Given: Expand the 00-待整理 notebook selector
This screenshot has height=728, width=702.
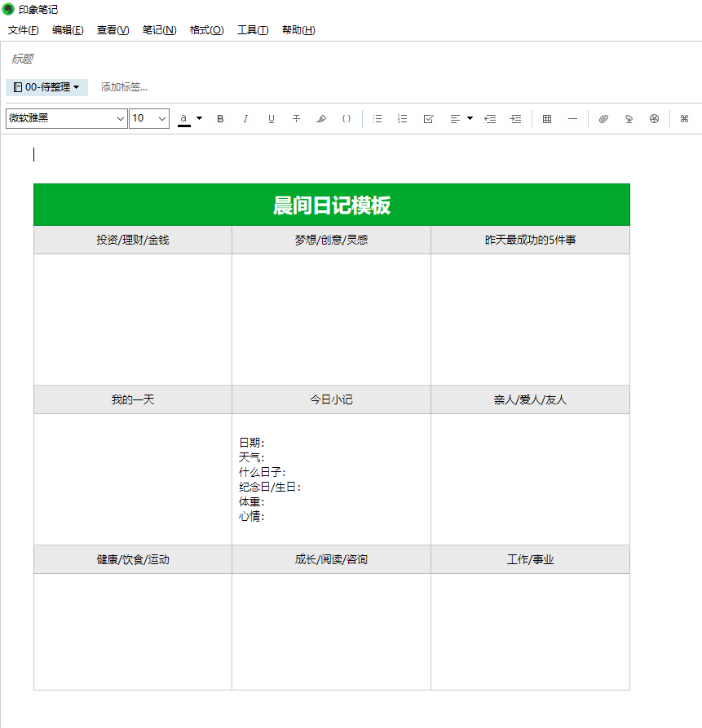Looking at the screenshot, I should pos(47,87).
